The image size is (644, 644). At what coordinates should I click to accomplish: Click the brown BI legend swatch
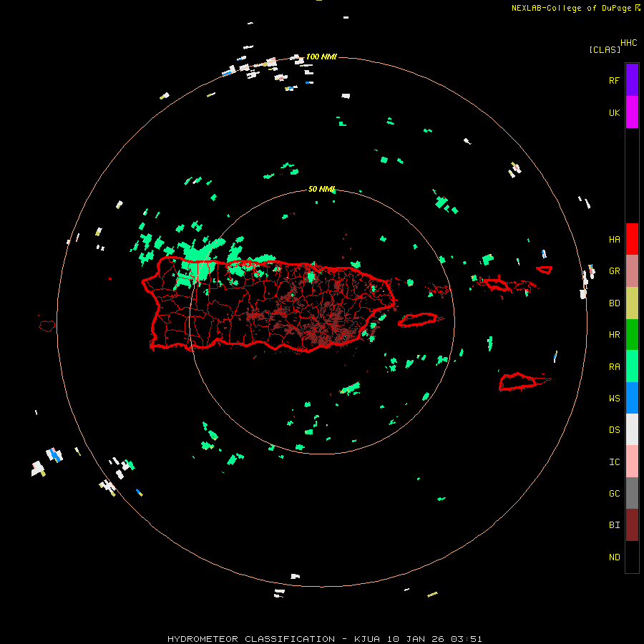(x=632, y=525)
